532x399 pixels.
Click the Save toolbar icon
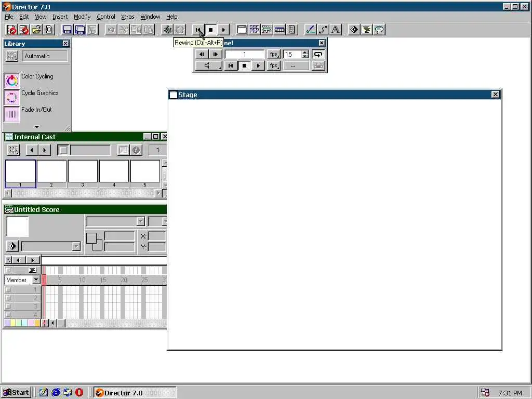(x=67, y=30)
